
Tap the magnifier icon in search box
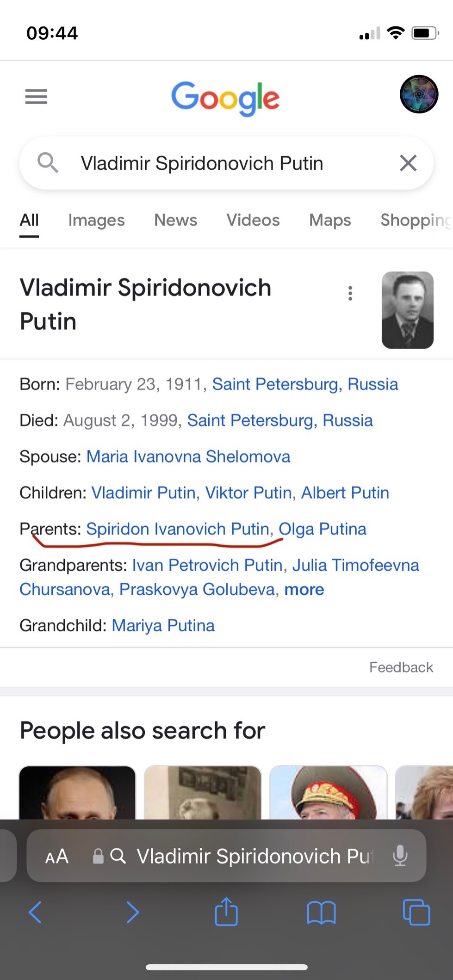coord(48,163)
